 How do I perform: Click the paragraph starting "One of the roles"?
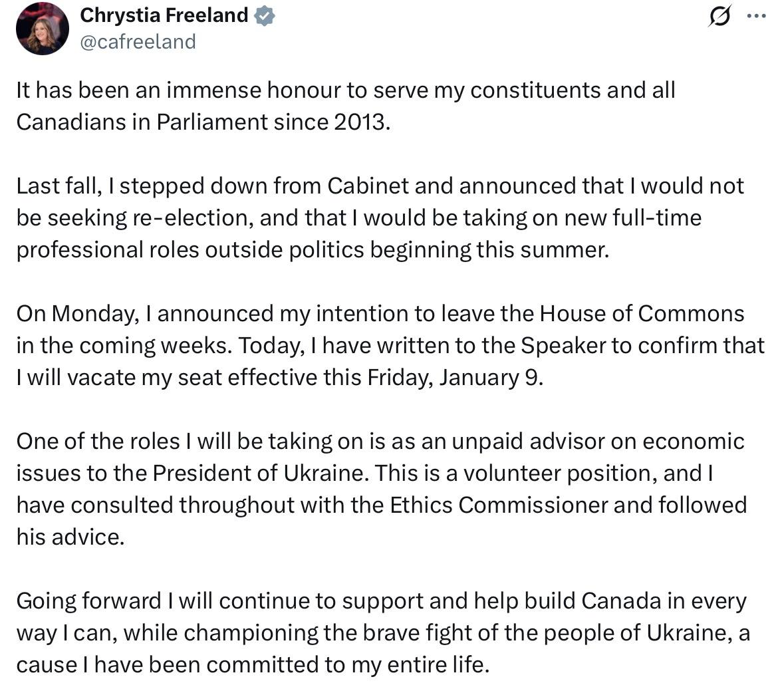pyautogui.click(x=380, y=489)
